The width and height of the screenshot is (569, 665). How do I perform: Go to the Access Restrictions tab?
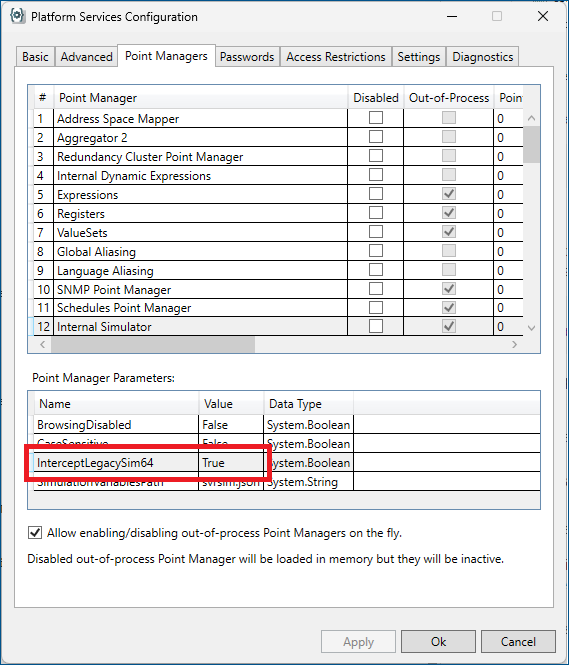tap(335, 57)
